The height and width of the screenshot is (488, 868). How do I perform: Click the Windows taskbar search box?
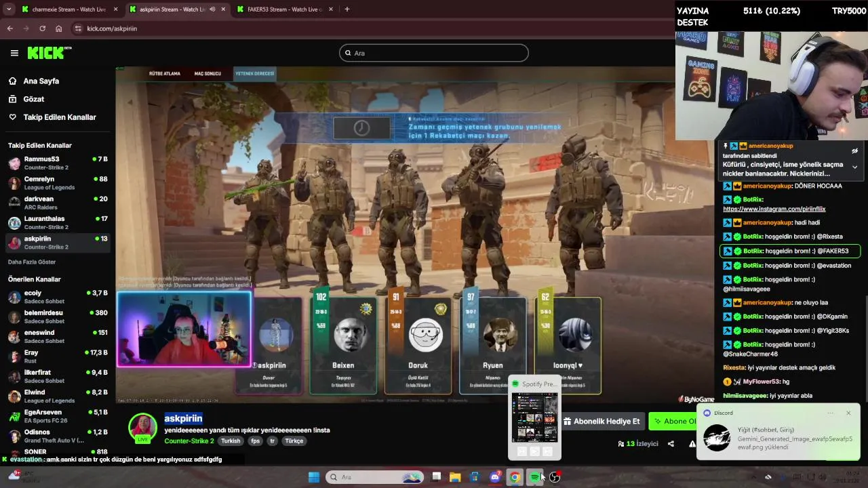click(374, 477)
